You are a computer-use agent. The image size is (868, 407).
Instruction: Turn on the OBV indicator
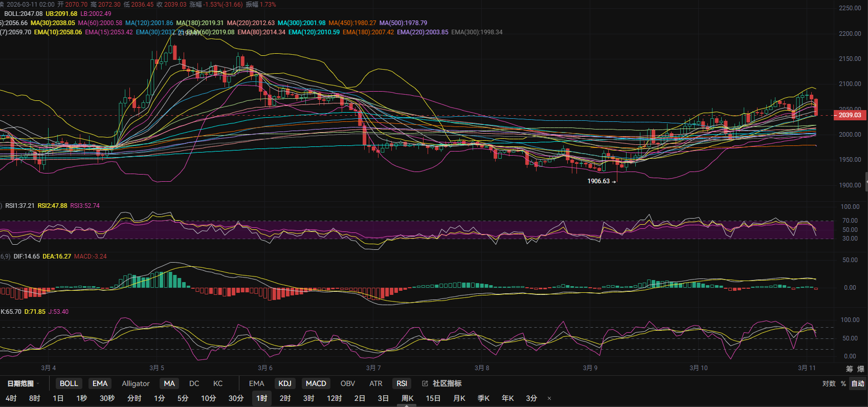pyautogui.click(x=347, y=383)
